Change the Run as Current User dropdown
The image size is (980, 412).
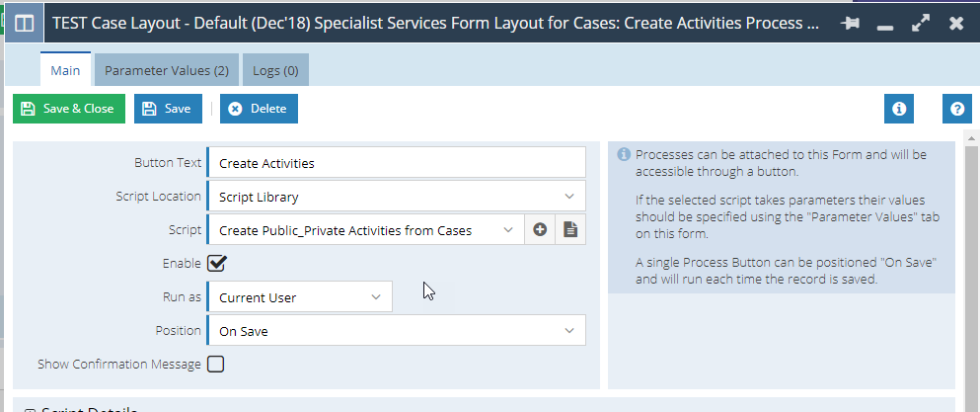pyautogui.click(x=300, y=296)
